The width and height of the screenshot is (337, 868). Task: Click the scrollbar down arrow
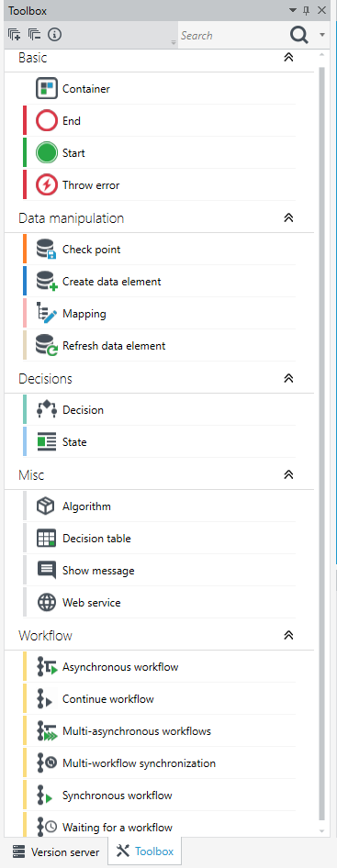pyautogui.click(x=322, y=831)
